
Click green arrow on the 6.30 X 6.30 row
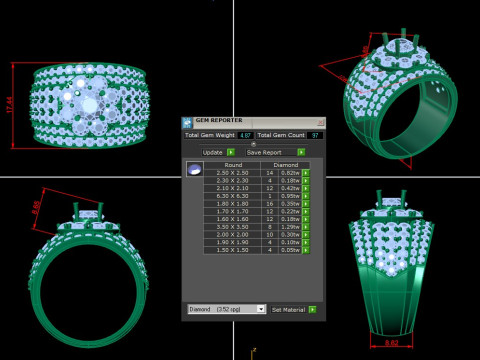(x=306, y=196)
